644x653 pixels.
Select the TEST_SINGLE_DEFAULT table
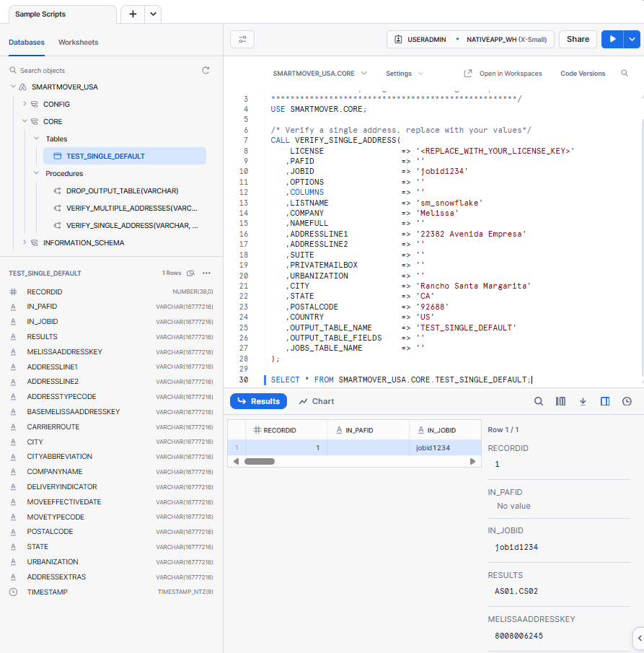click(125, 156)
